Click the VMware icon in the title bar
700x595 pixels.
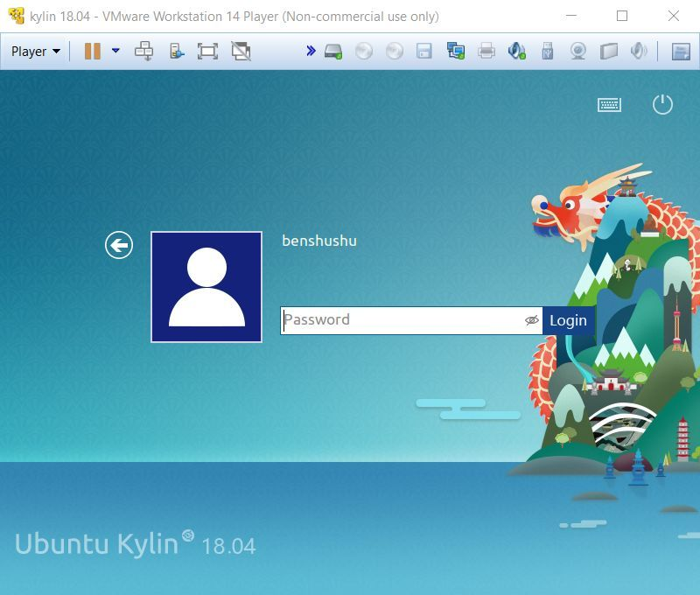17,16
